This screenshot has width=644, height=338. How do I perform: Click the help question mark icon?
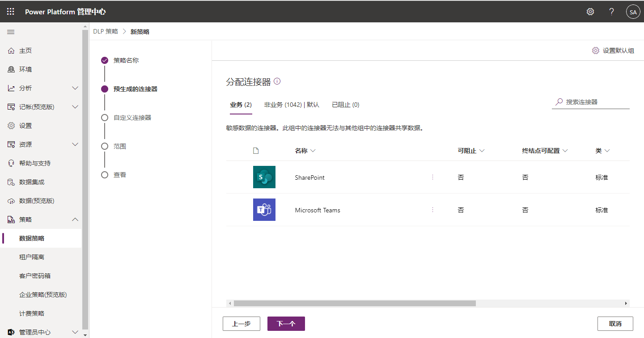click(612, 12)
